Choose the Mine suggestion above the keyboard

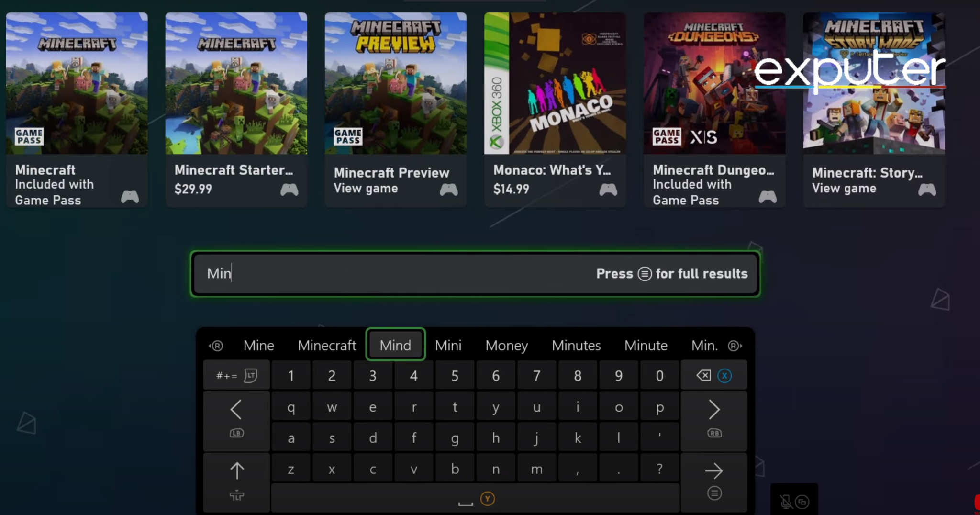(258, 345)
